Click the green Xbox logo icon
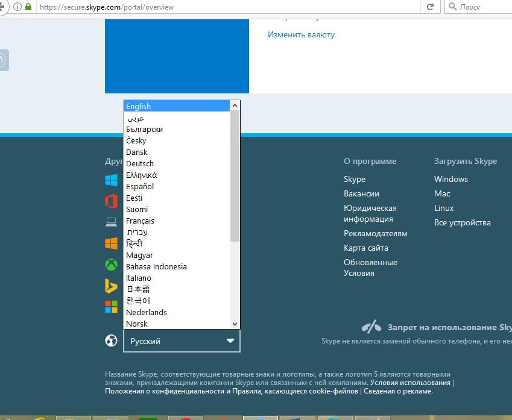 (x=111, y=265)
